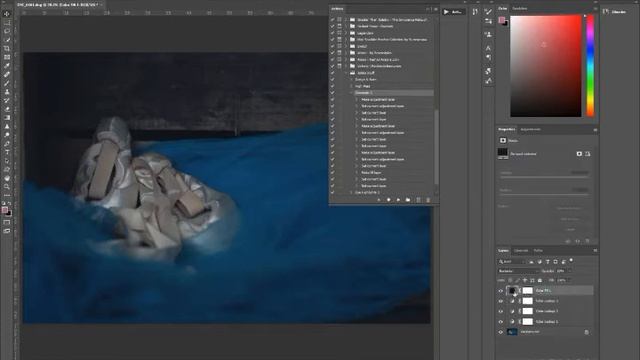Hide the Color Fill layer
The width and height of the screenshot is (640, 360).
click(501, 291)
